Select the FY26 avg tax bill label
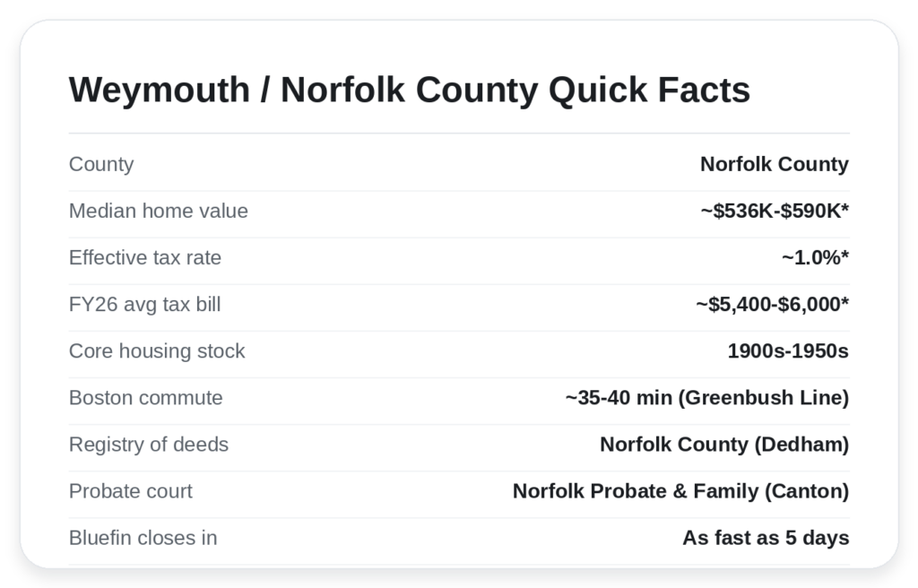Image resolution: width=918 pixels, height=588 pixels. [x=144, y=305]
